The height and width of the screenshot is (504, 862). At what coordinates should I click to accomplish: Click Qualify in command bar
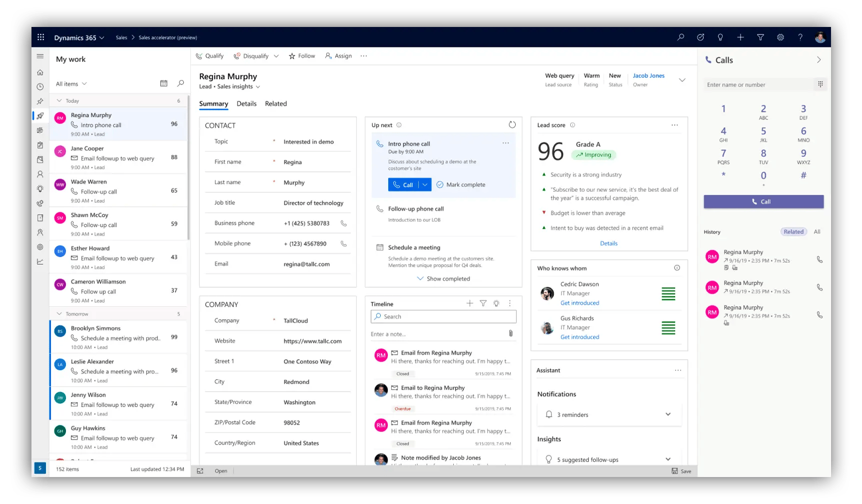209,56
